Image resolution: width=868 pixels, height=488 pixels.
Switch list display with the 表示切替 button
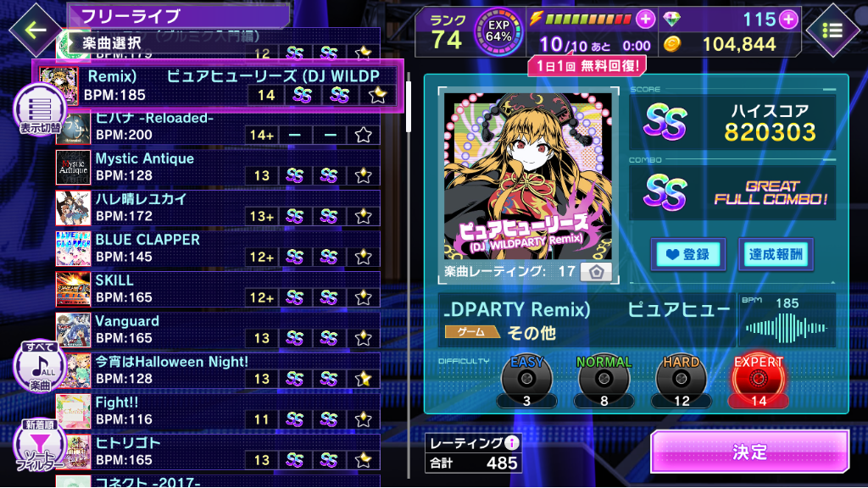[40, 111]
